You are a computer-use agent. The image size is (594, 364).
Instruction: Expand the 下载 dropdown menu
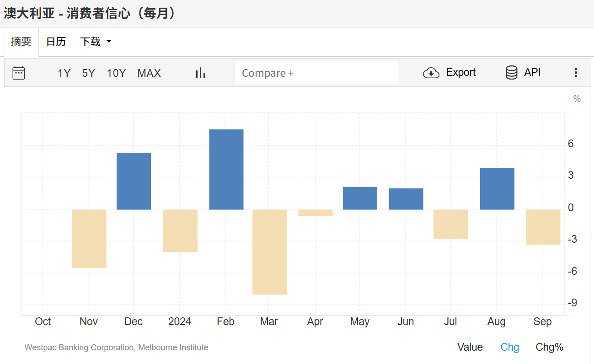(x=96, y=42)
